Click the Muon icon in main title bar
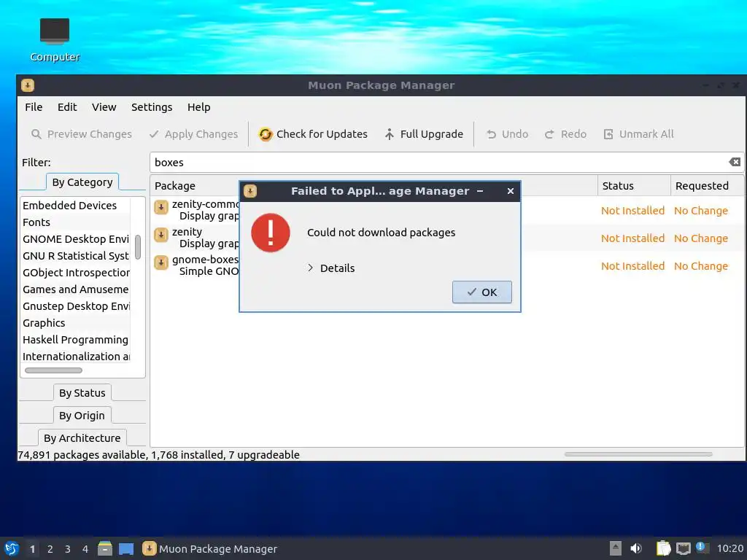Viewport: 747px width, 560px height. [28, 85]
